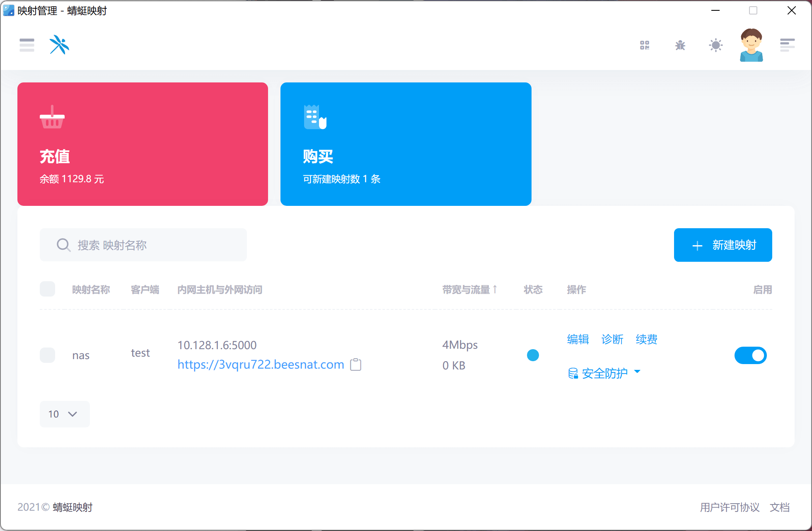Close the 蜻蜓映射 window

(792, 10)
